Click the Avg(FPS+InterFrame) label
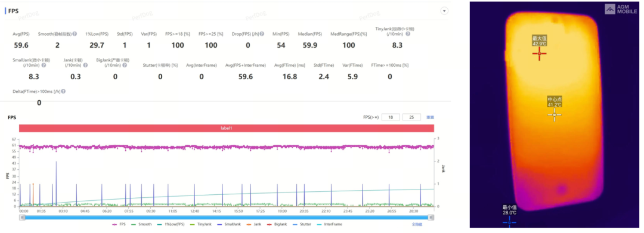 coord(245,65)
